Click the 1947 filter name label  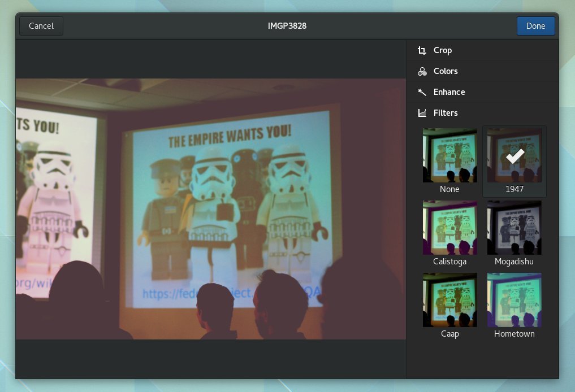click(x=514, y=189)
